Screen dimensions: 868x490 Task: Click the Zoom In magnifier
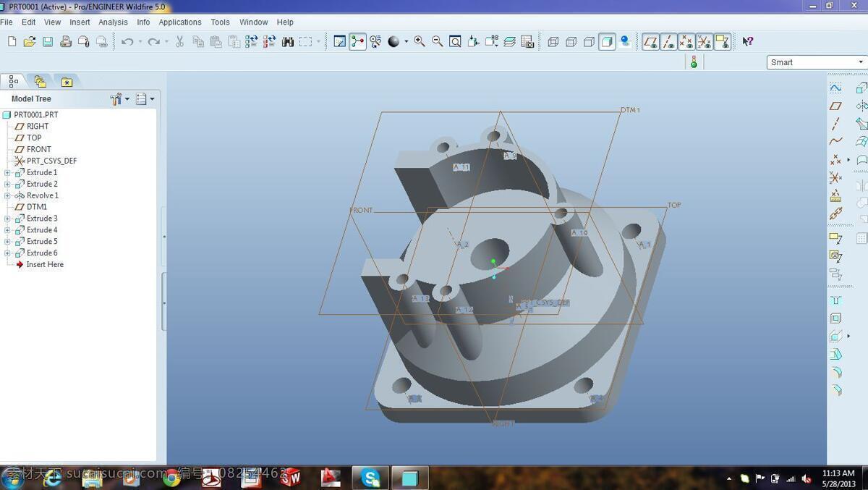coord(420,42)
